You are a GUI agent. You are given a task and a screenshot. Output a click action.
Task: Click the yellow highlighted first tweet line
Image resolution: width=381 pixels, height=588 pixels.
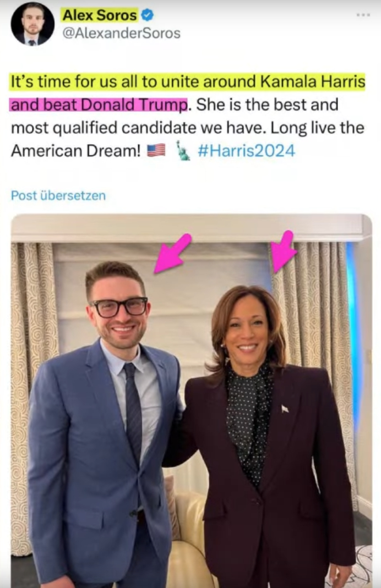(188, 83)
